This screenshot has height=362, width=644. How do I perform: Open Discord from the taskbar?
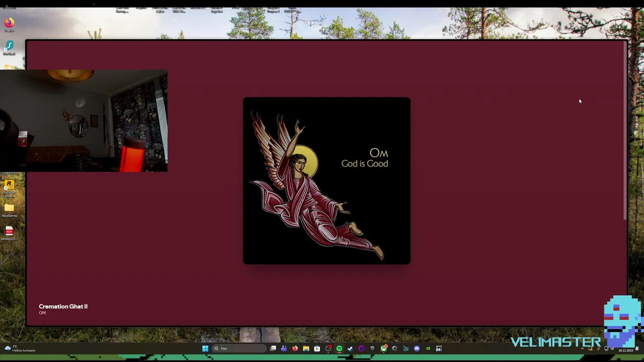(x=417, y=348)
